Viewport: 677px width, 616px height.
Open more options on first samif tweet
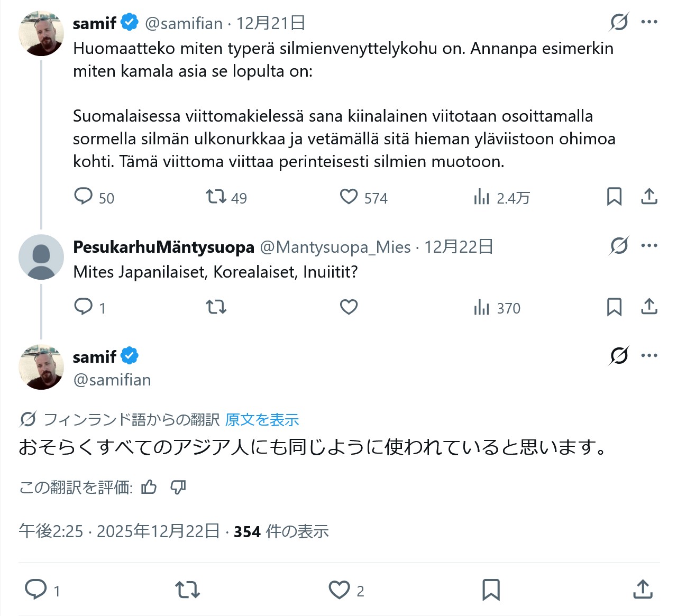(x=649, y=22)
